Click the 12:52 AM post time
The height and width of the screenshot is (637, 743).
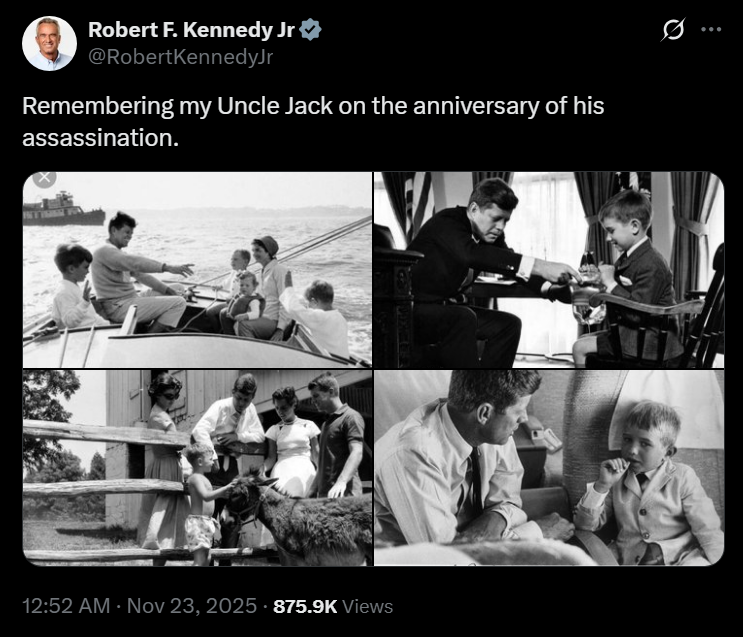coord(63,606)
